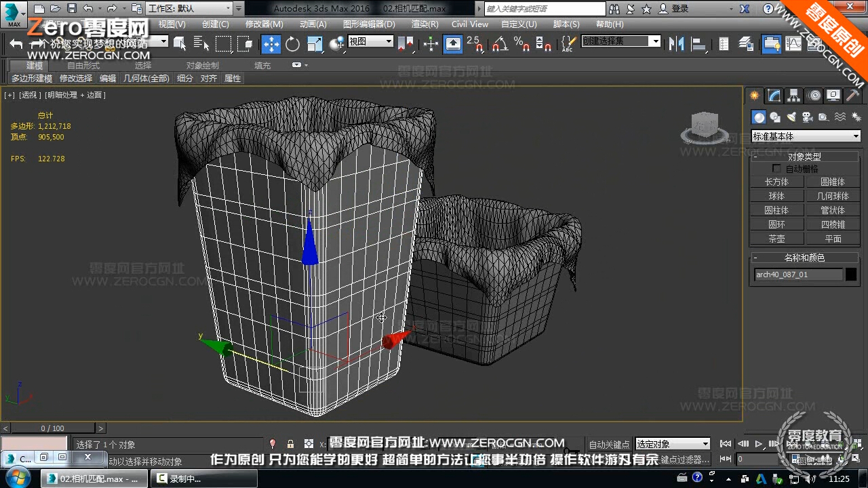Select the Systems category icon
This screenshot has width=868, height=488.
coord(856,117)
